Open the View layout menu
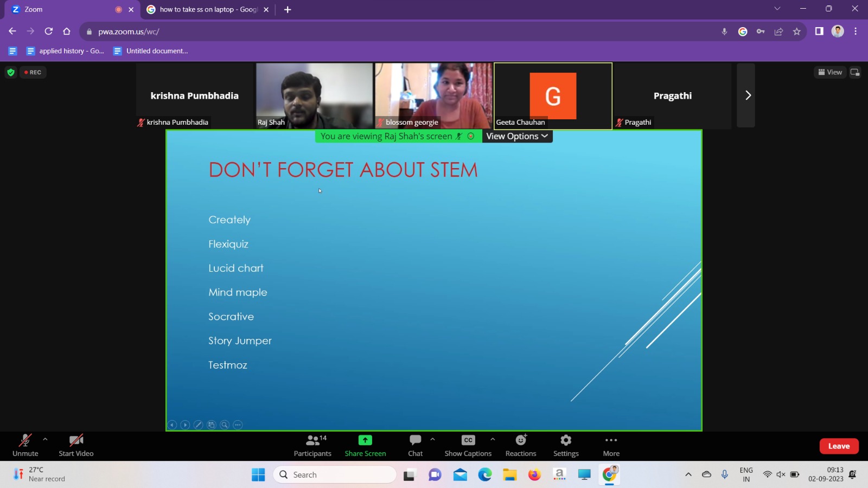 (x=830, y=72)
